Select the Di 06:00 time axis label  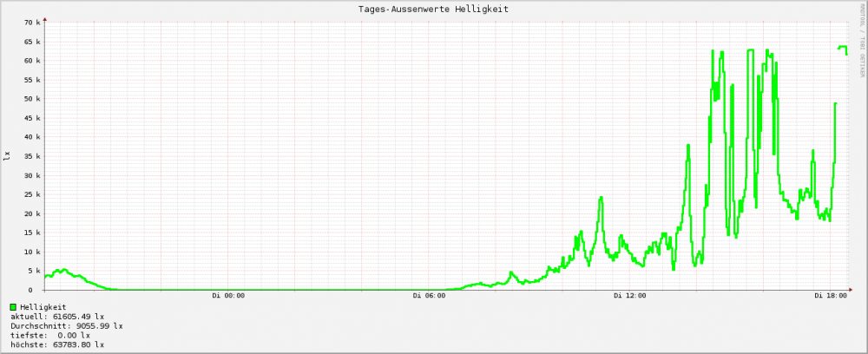[429, 296]
